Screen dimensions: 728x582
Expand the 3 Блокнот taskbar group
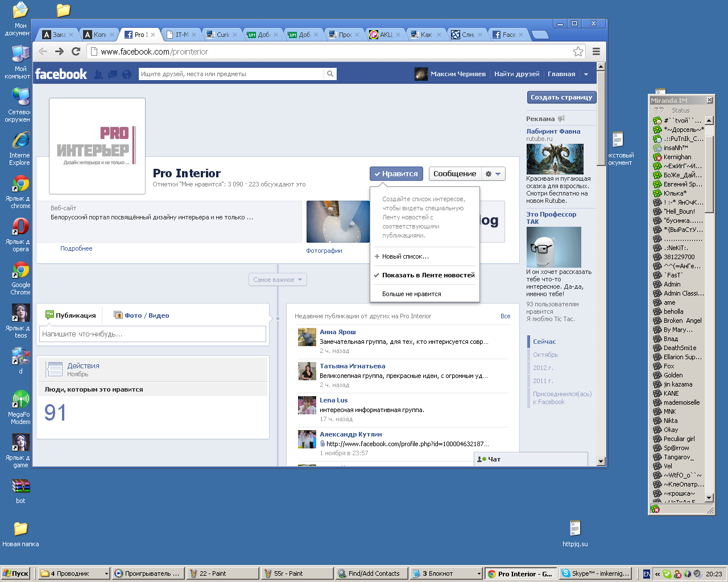tap(478, 574)
